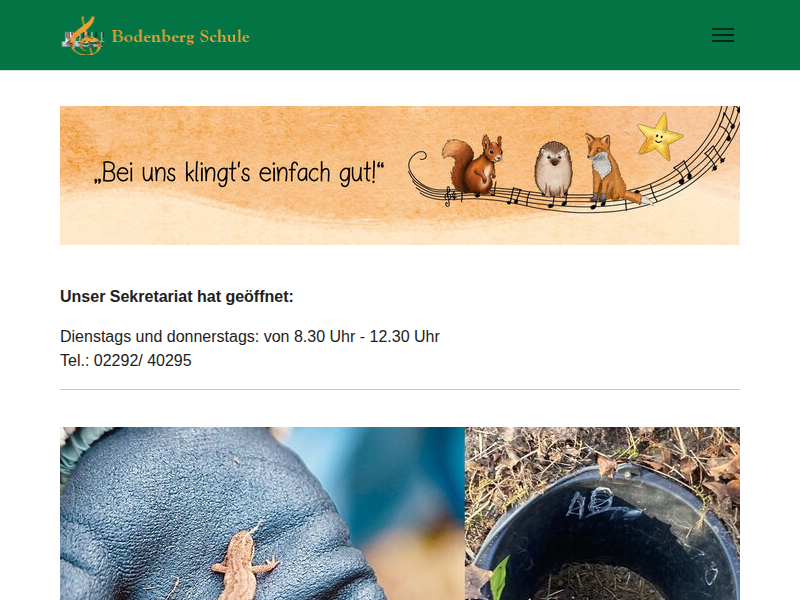Click the banner slogan 'Bei uns klingt's einfach gut!'
Screen dimensions: 800x600
point(239,172)
